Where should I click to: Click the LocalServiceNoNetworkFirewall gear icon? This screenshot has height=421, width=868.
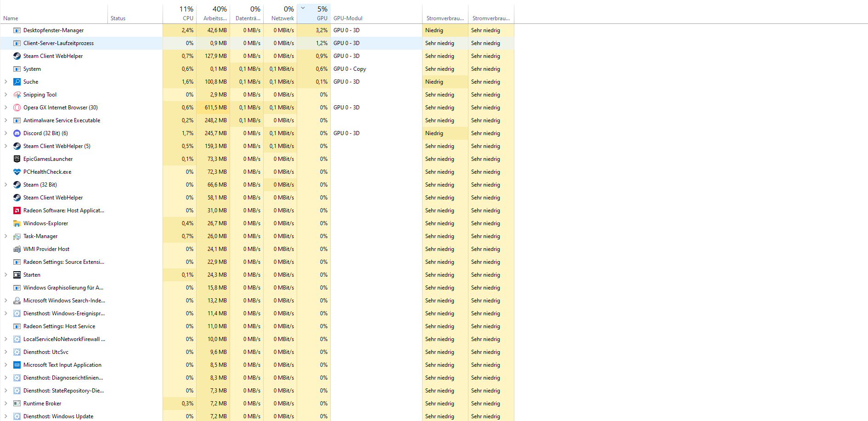[x=17, y=339]
